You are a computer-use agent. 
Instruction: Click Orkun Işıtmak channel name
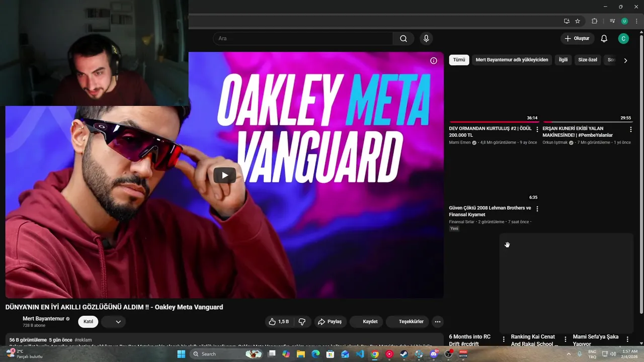point(555,143)
